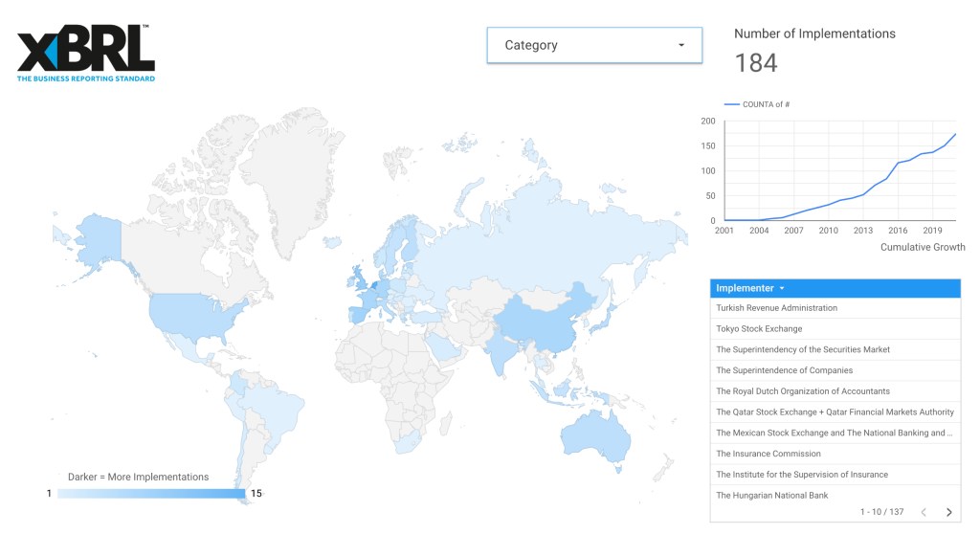Click the Category dropdown arrow

[681, 45]
